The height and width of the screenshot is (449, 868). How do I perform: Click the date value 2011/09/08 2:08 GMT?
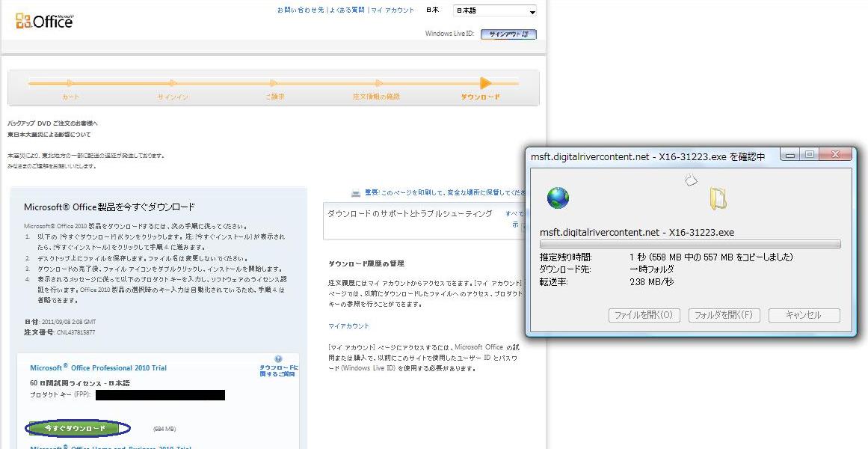[69, 322]
